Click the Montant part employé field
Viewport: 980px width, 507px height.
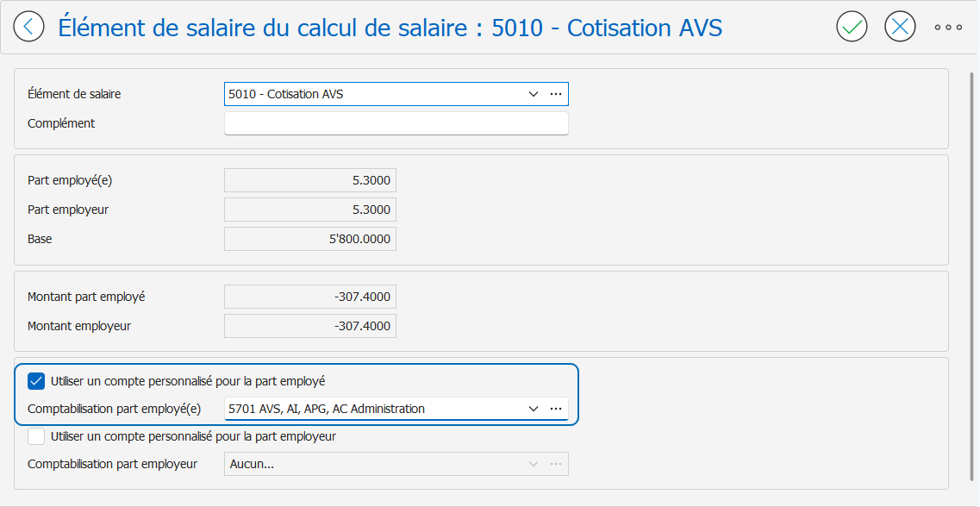click(310, 297)
